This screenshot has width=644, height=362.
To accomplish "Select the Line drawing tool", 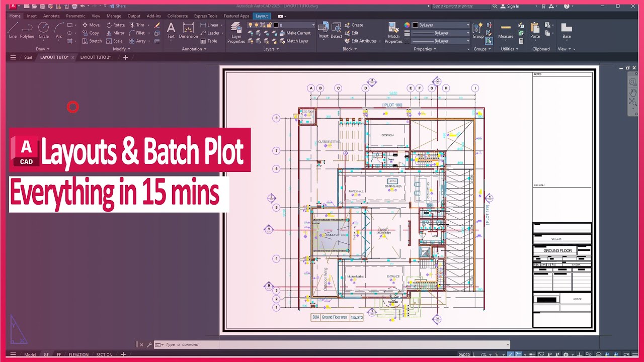I will pos(13,30).
